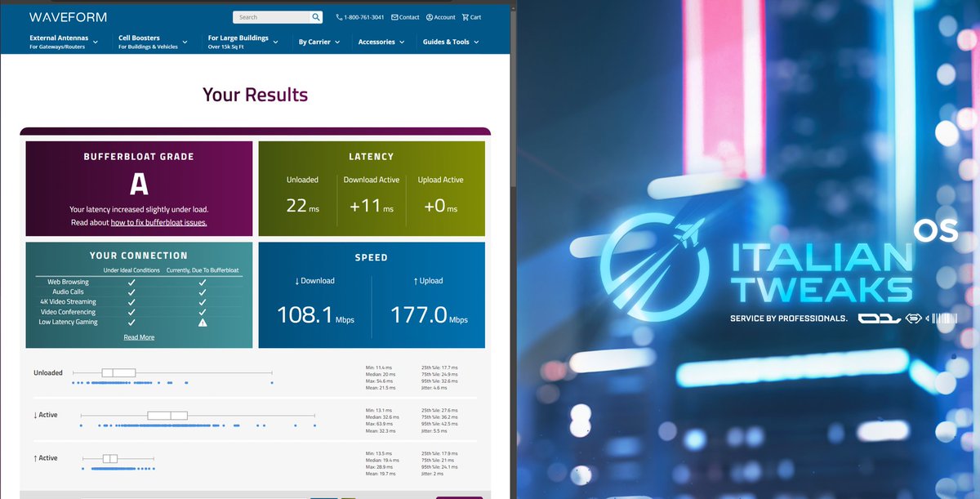Click the Waveform logo in the header
Image resolution: width=980 pixels, height=499 pixels.
[68, 16]
